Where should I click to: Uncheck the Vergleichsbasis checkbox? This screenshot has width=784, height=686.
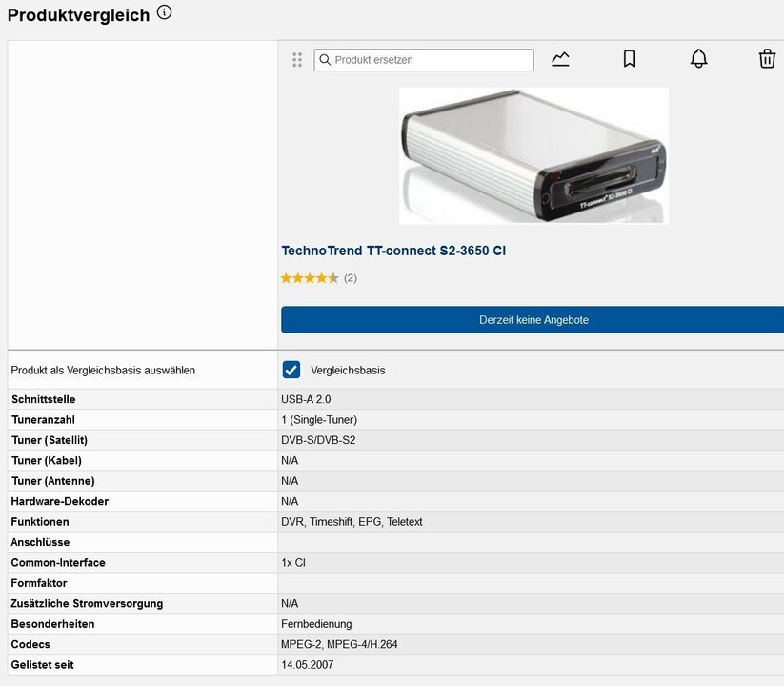click(x=291, y=370)
